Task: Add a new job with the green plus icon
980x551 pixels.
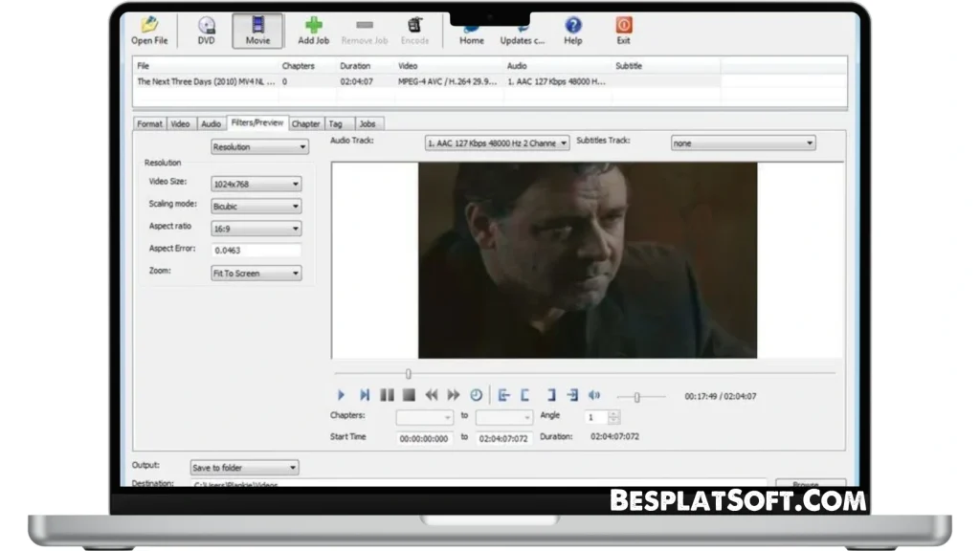Action: tap(313, 26)
